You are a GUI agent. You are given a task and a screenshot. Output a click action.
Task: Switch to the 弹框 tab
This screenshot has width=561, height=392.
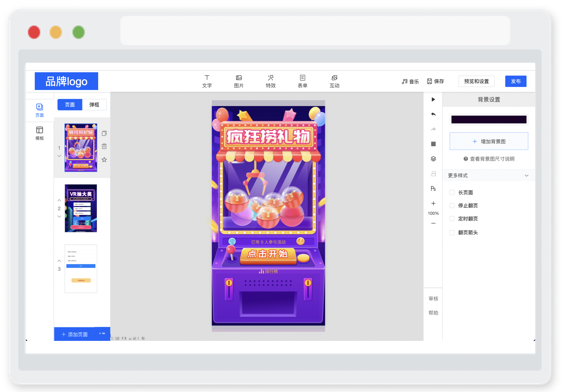94,105
